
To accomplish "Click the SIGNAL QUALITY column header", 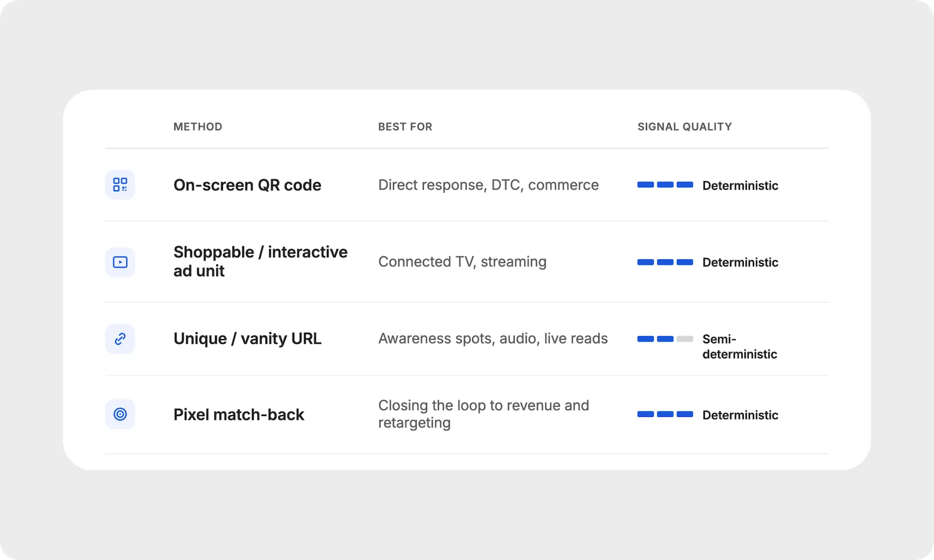I will click(x=684, y=127).
